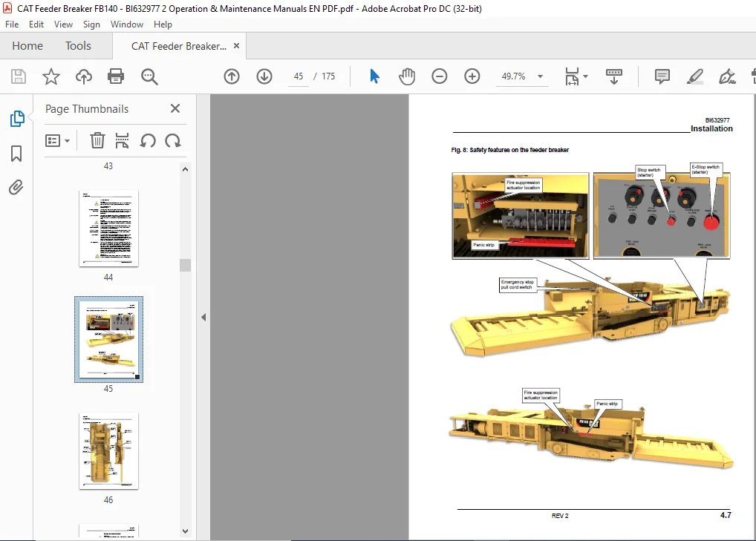Open the Sign menu
The image size is (756, 541).
click(91, 24)
